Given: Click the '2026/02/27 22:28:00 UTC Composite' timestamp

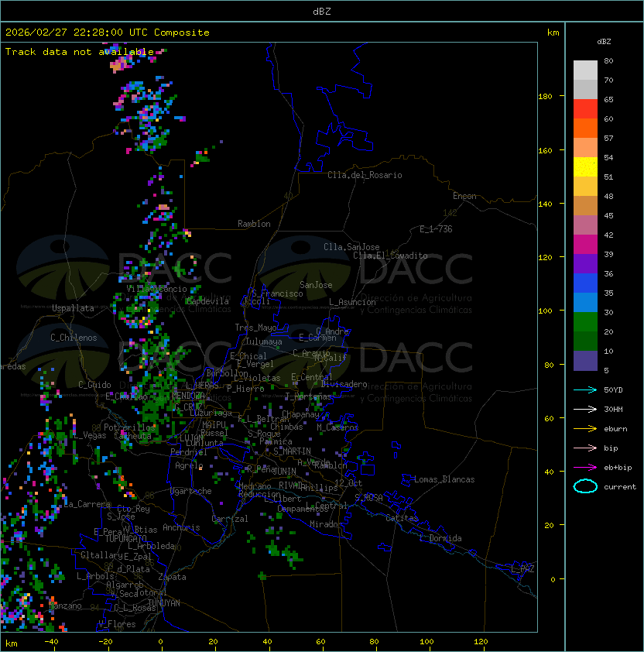Looking at the screenshot, I should click(x=108, y=33).
